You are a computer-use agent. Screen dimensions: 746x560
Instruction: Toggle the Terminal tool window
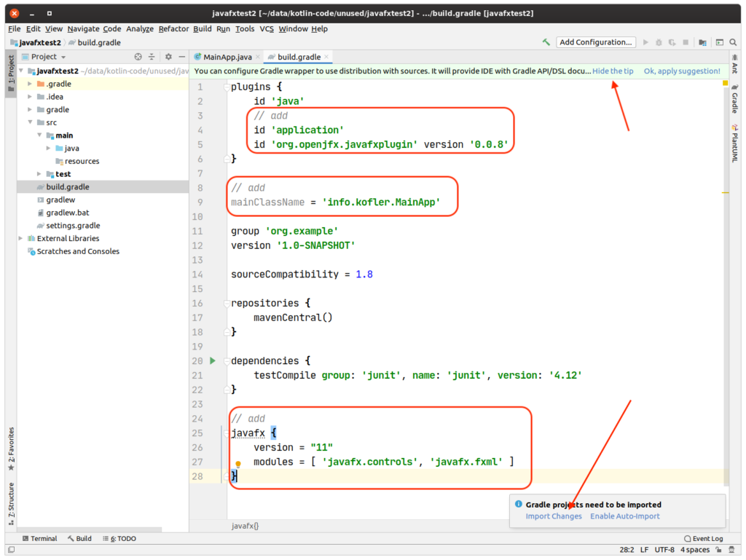pos(40,538)
